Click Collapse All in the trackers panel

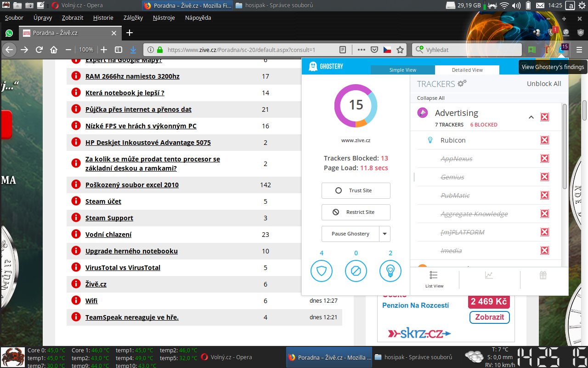coord(430,98)
